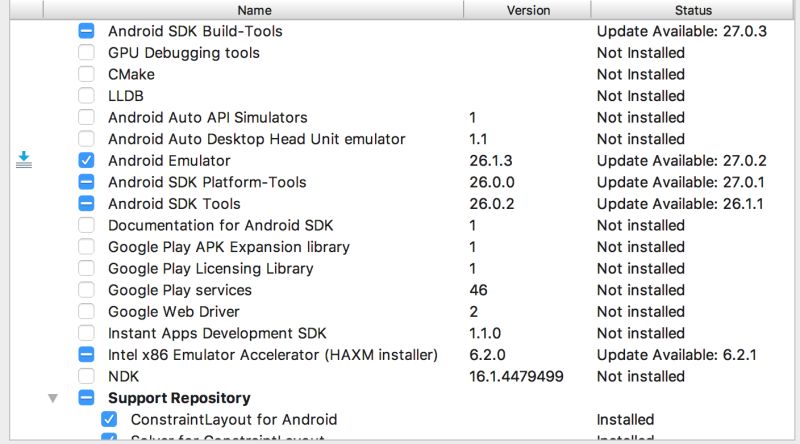The width and height of the screenshot is (800, 444).
Task: Select the Support Repository group label
Action: (179, 398)
